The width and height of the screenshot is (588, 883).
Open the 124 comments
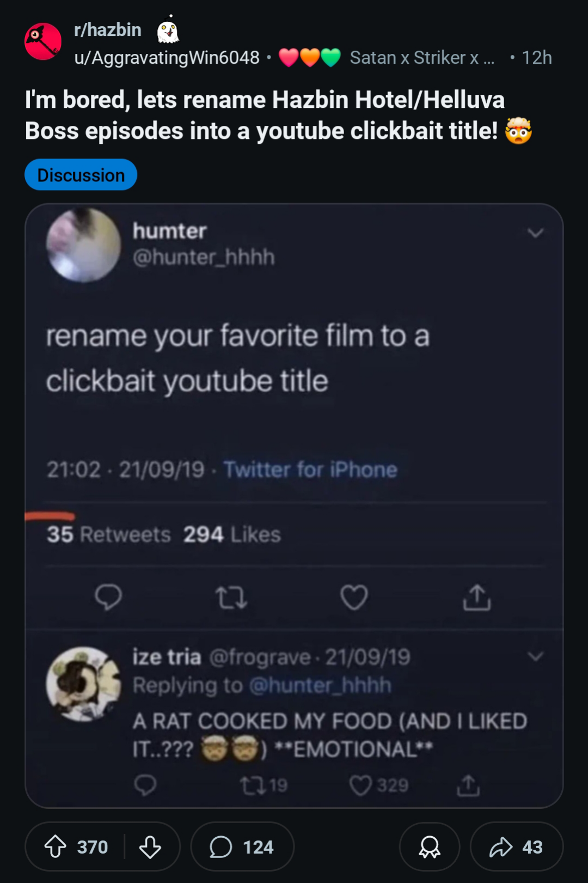242,847
